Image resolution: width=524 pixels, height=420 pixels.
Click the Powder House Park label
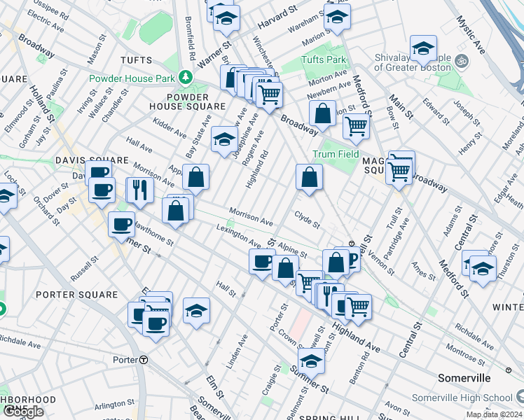(132, 79)
